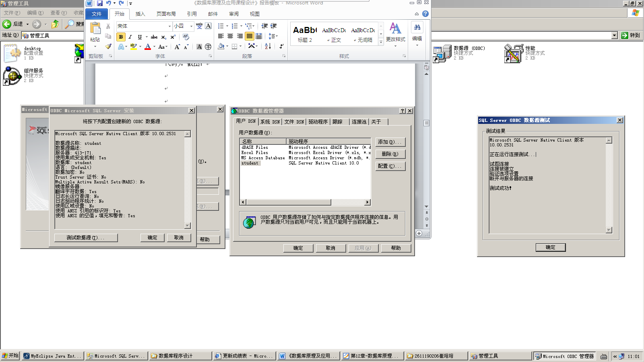This screenshot has height=362, width=644.
Task: Open the underline style dropdown arrow
Action: [147, 37]
